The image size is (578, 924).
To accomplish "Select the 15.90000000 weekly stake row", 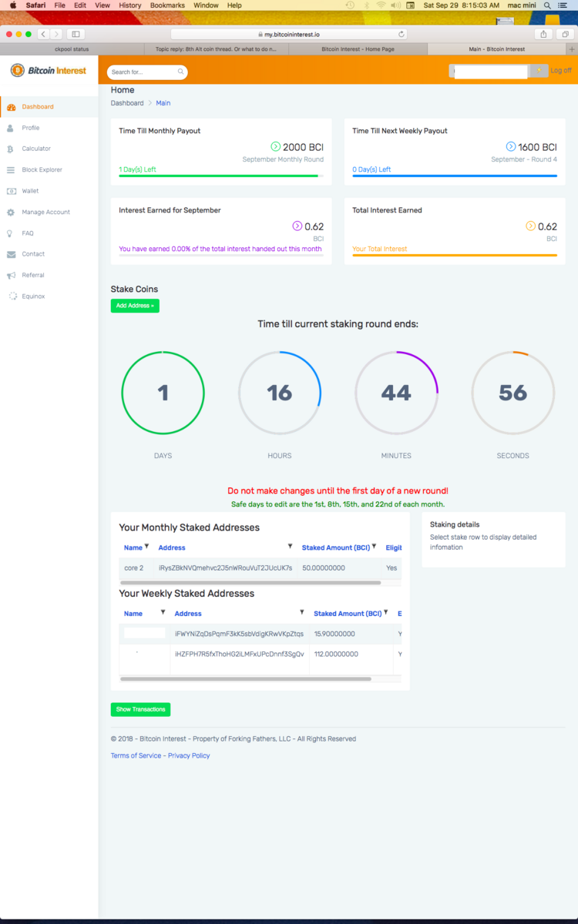I will tap(260, 634).
